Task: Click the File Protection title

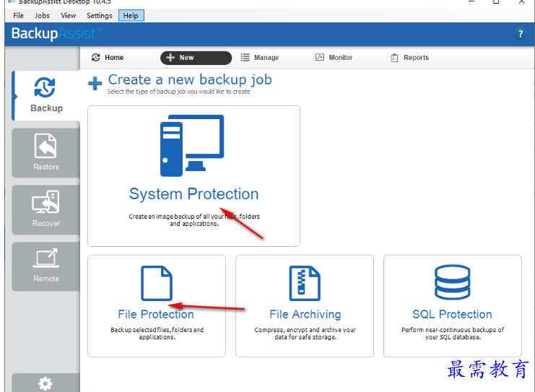Action: click(x=156, y=314)
